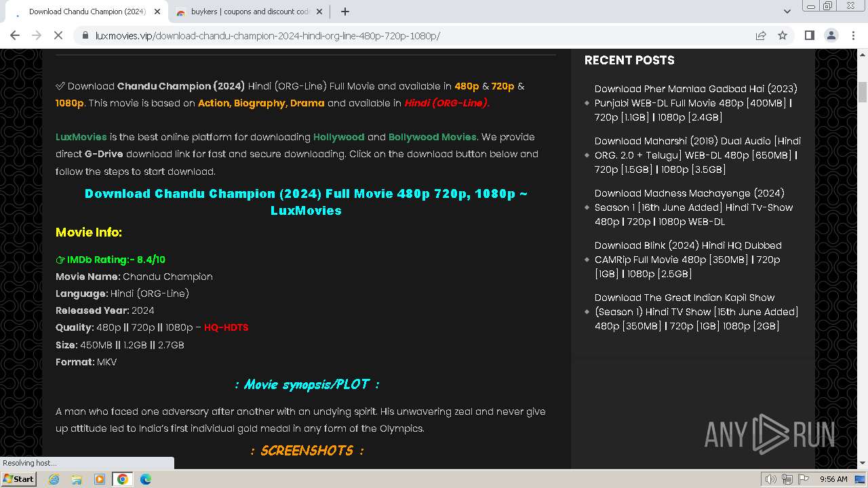Click Format: MKV line
This screenshot has width=868, height=488.
[86, 362]
